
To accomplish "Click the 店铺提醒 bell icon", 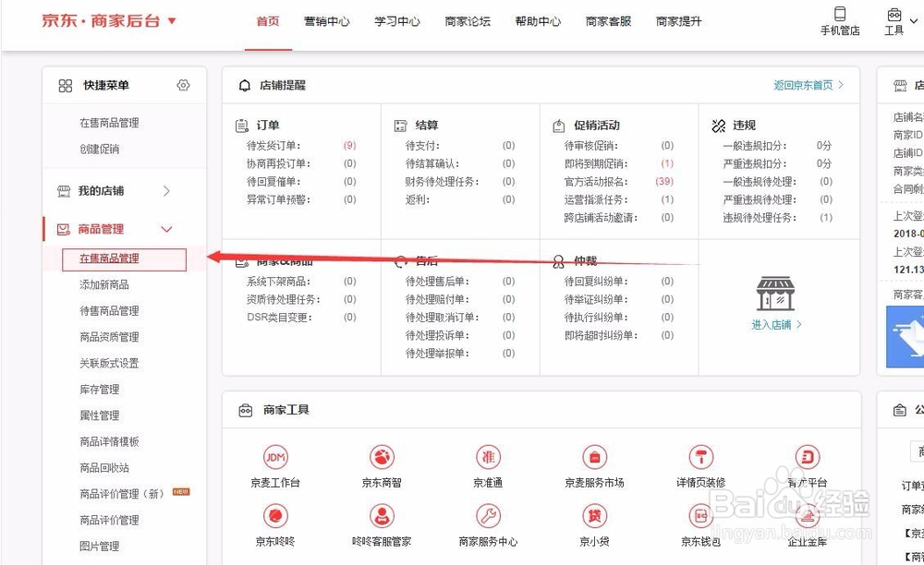I will [x=245, y=86].
